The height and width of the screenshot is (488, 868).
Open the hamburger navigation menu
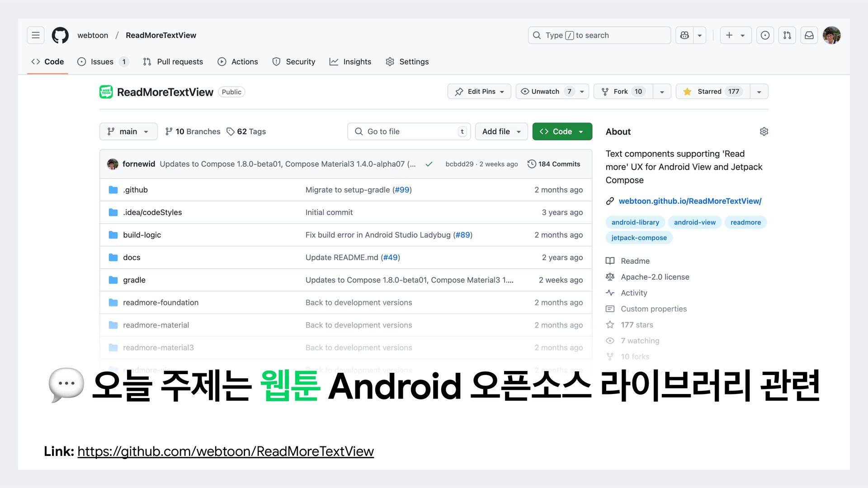[36, 35]
